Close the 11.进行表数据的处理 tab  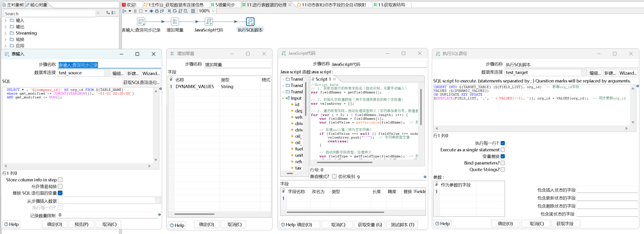tap(290, 5)
